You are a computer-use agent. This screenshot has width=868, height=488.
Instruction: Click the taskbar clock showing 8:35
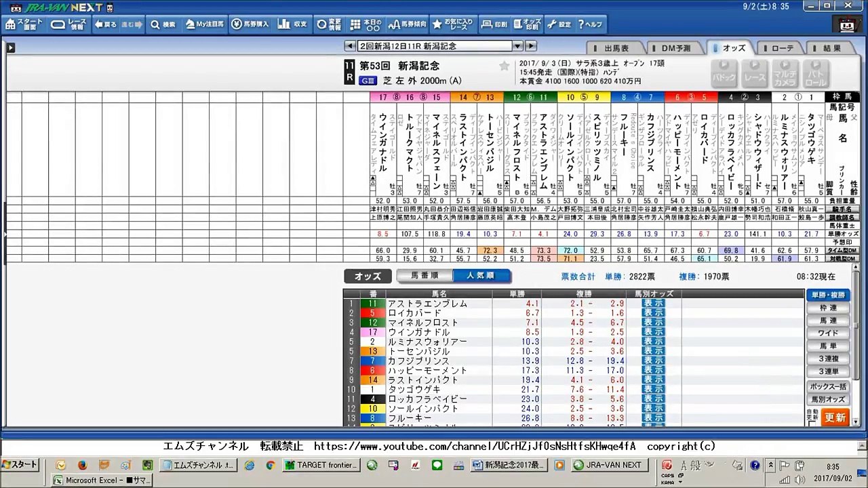833,466
